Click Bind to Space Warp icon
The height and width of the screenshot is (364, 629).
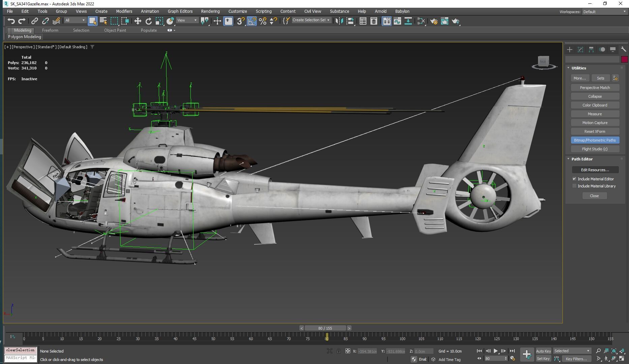point(56,21)
